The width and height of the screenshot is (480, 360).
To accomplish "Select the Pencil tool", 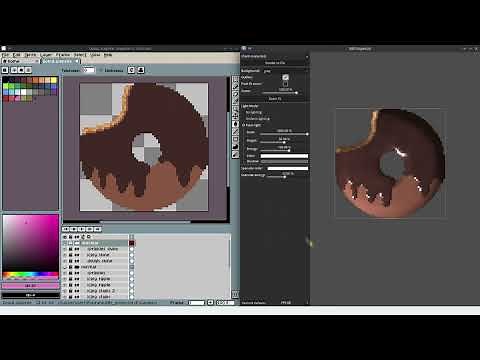I will click(235, 87).
